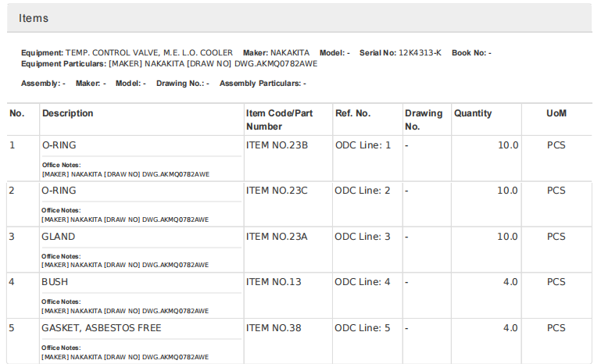Click the Items section header
This screenshot has height=364, width=594.
click(x=34, y=18)
